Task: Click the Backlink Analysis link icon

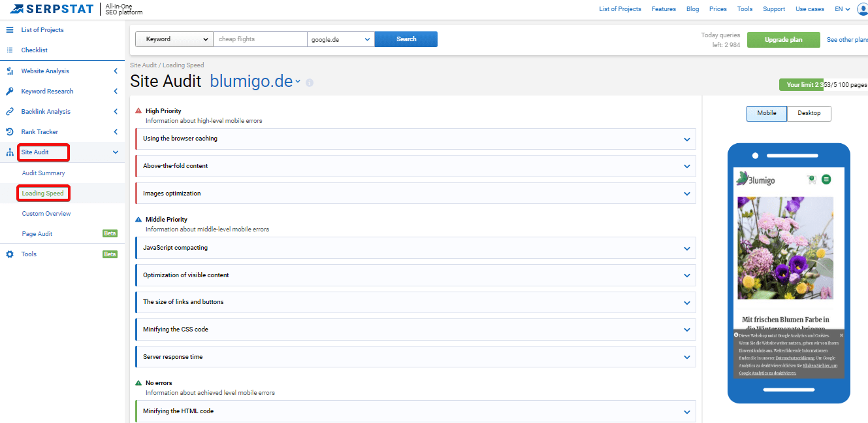Action: (x=10, y=112)
